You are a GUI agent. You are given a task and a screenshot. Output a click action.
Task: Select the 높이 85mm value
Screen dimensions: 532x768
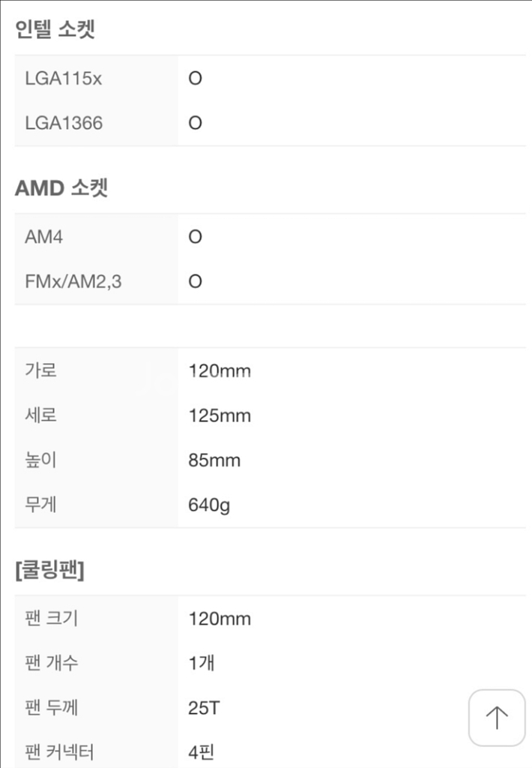[214, 460]
